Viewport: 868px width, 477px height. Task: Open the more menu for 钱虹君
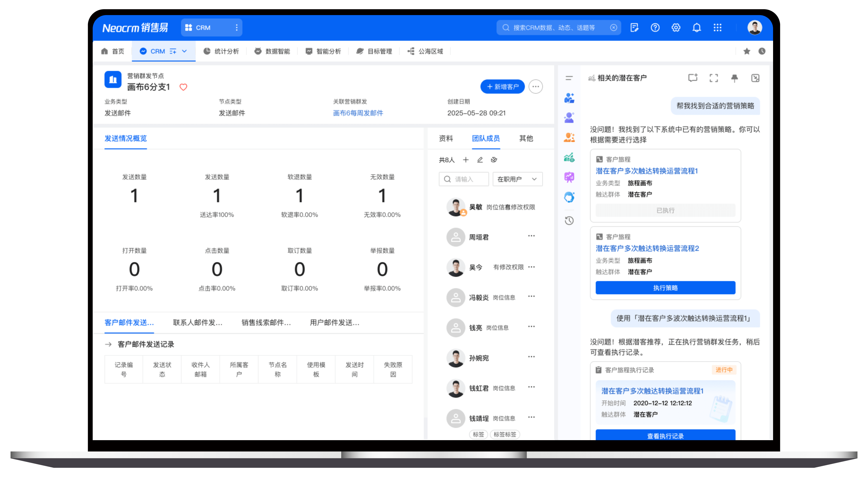pos(531,387)
